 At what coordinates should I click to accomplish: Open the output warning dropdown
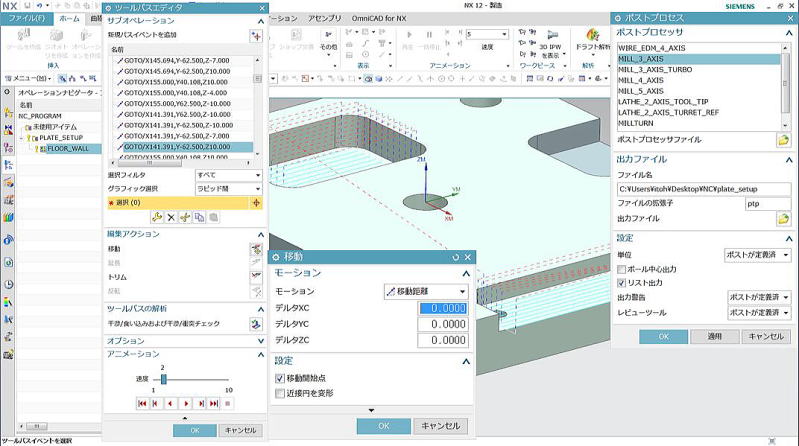pyautogui.click(x=759, y=297)
